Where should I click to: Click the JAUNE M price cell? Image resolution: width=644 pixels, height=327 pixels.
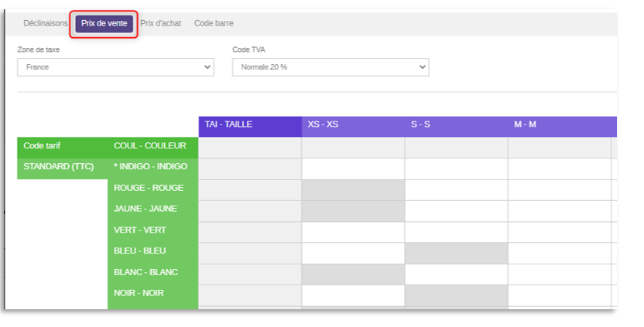(560, 211)
